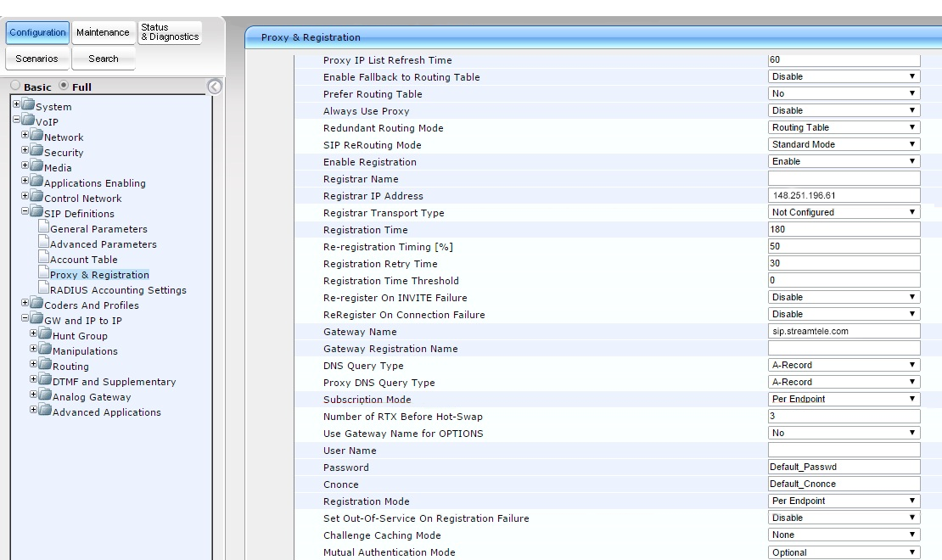Open the Redundant Routing Mode dropdown

(x=844, y=127)
